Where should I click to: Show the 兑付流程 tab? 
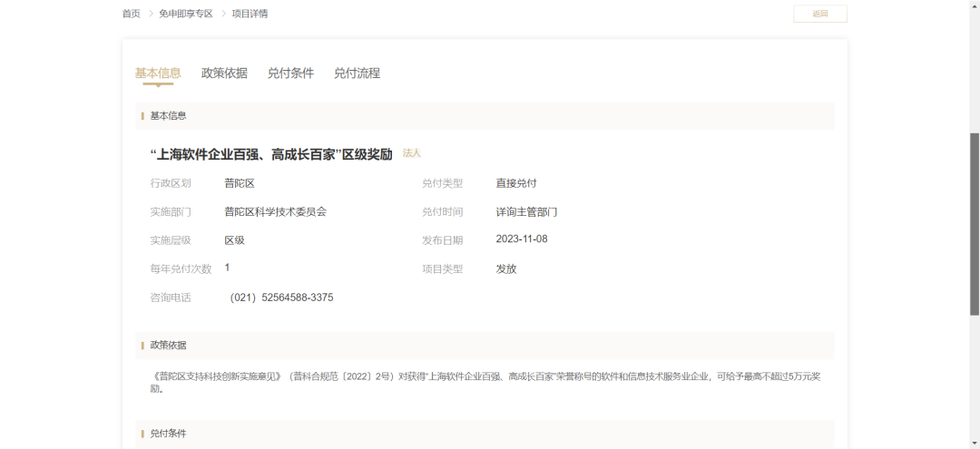(x=357, y=73)
